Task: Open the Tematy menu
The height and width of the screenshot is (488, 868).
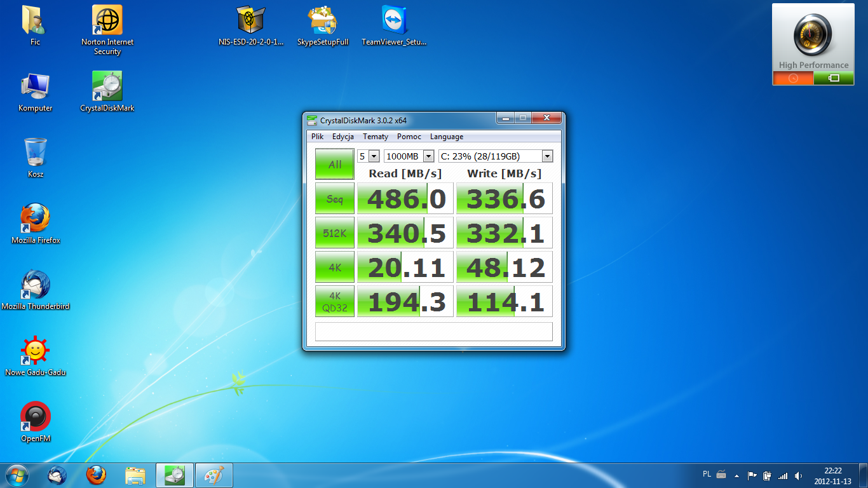Action: click(376, 137)
